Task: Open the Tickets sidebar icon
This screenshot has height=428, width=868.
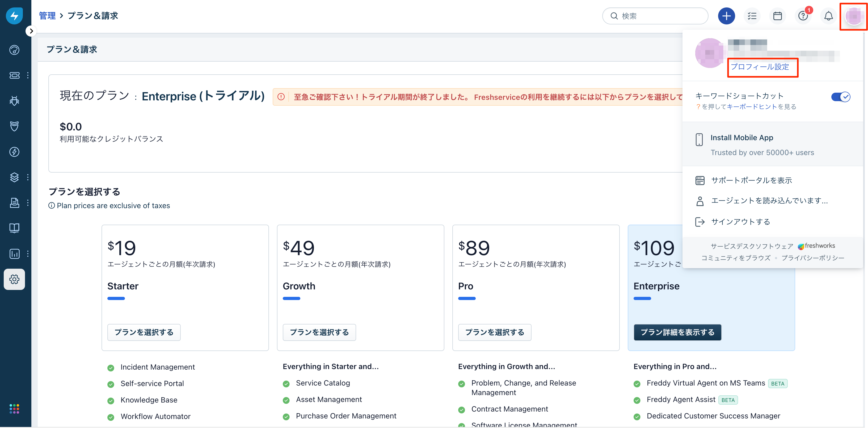Action: click(14, 75)
